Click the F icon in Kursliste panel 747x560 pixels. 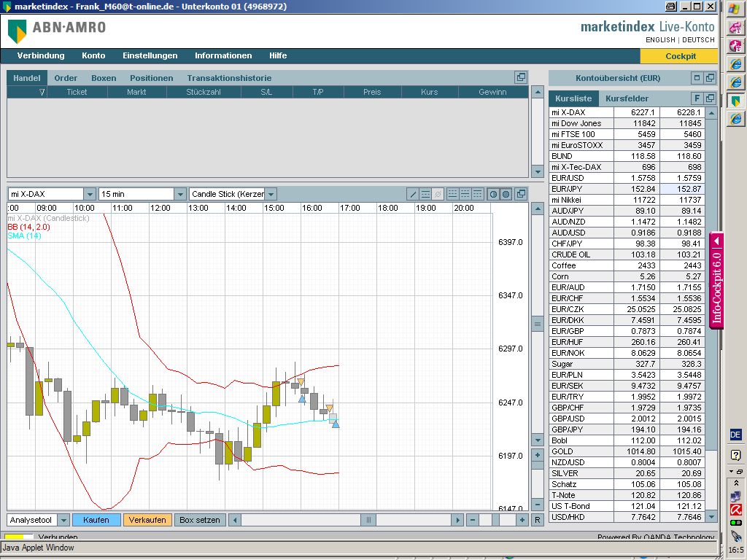pyautogui.click(x=697, y=98)
